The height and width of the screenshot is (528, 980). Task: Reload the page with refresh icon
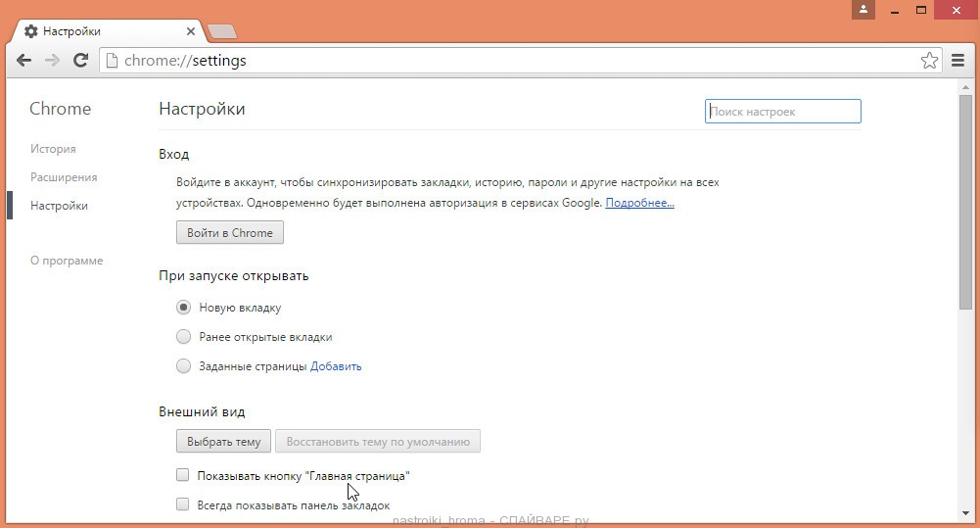point(80,60)
